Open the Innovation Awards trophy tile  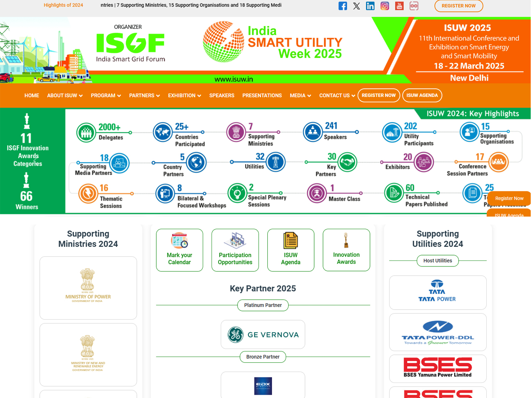click(346, 250)
